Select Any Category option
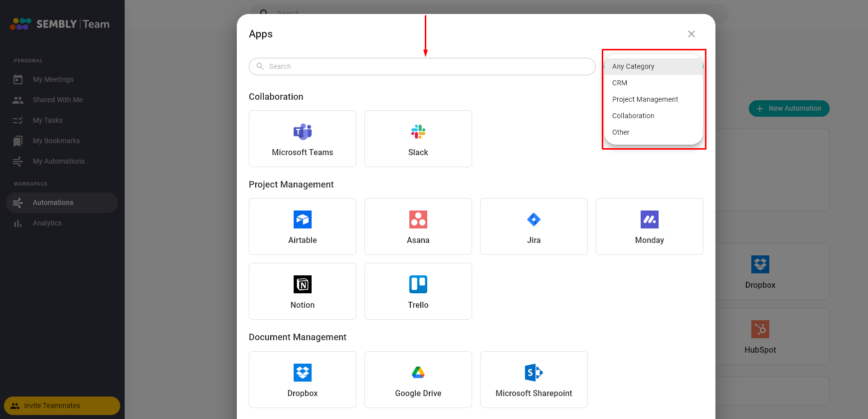This screenshot has width=868, height=419. tap(654, 66)
